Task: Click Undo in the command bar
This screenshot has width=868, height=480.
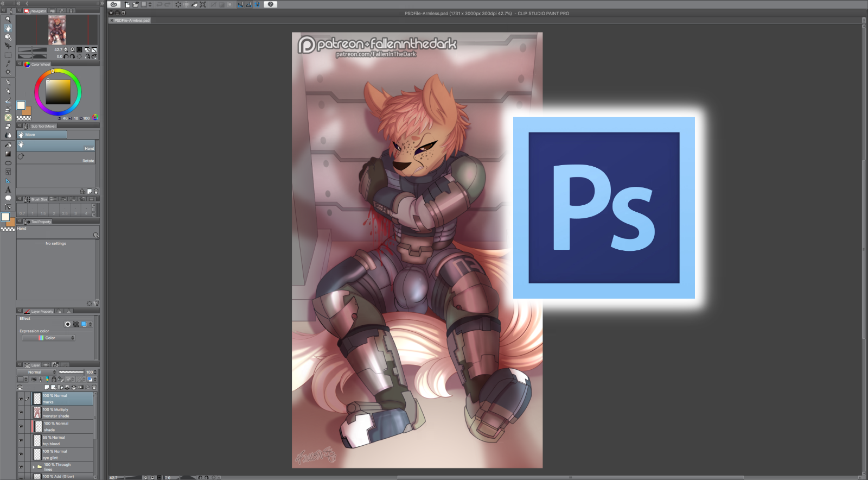Action: (159, 4)
